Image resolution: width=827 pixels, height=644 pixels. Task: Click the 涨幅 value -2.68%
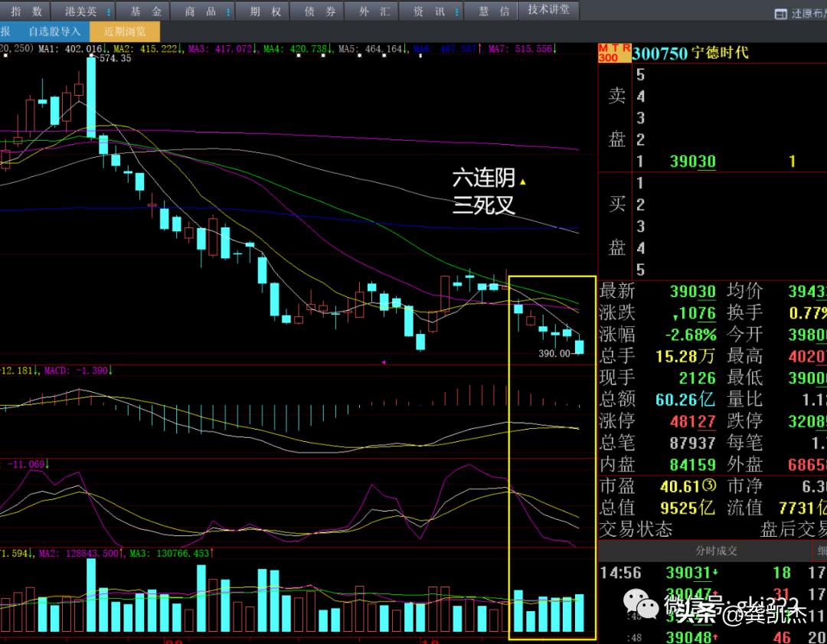[x=691, y=335]
